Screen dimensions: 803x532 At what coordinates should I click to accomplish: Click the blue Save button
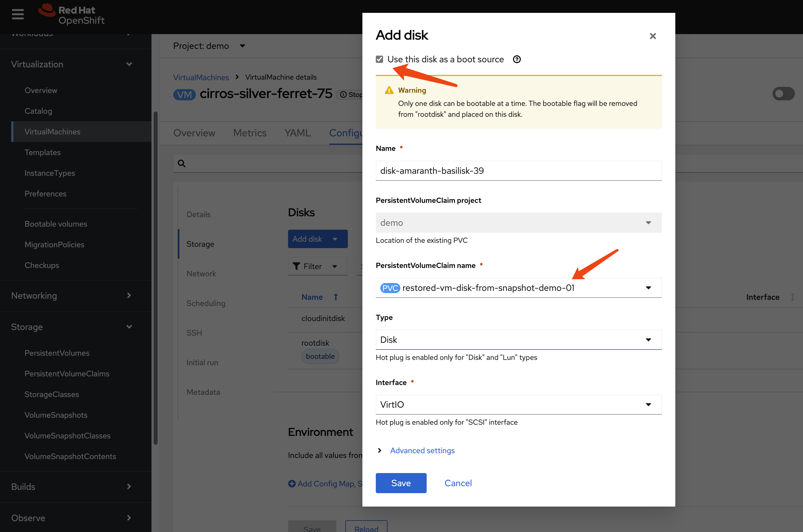tap(401, 483)
